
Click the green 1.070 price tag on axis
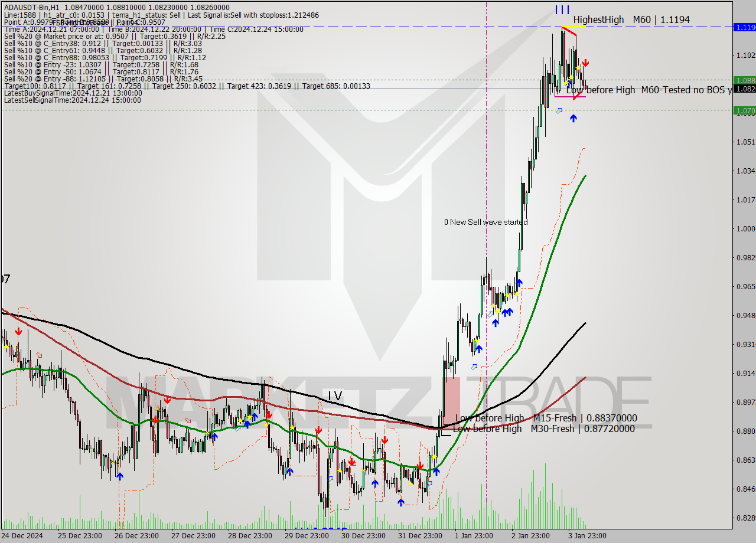[744, 110]
